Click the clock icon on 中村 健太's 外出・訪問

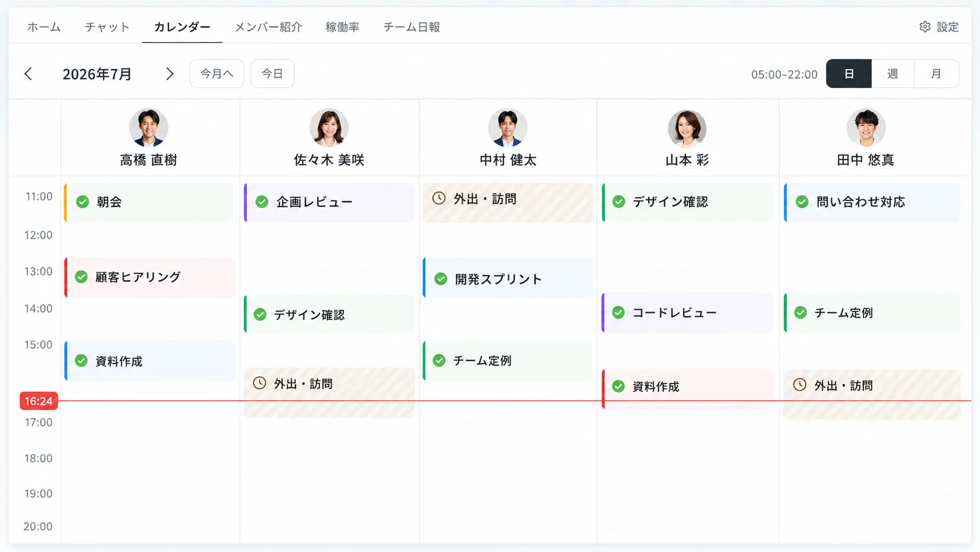click(438, 198)
